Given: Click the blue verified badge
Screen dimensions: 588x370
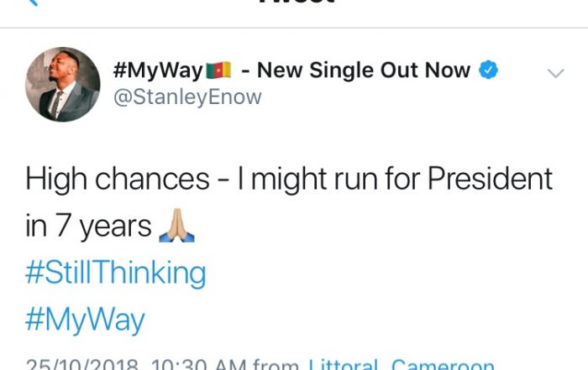Looking at the screenshot, I should (x=489, y=70).
